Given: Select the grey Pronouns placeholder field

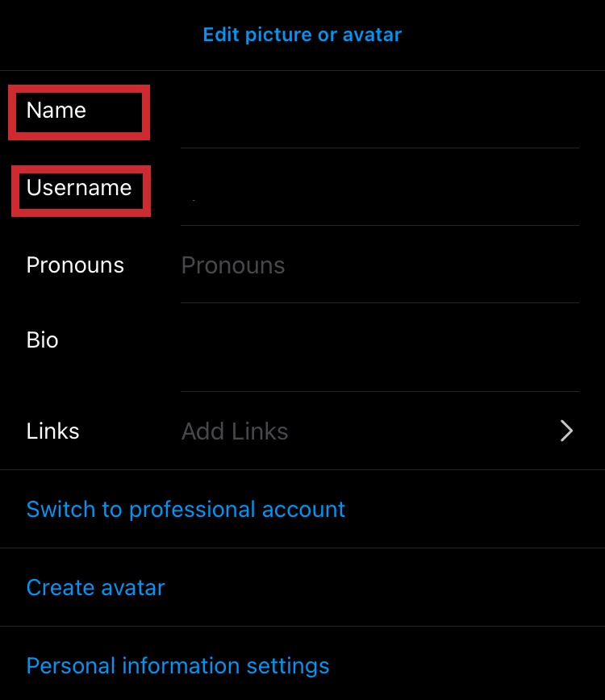Looking at the screenshot, I should pyautogui.click(x=233, y=265).
